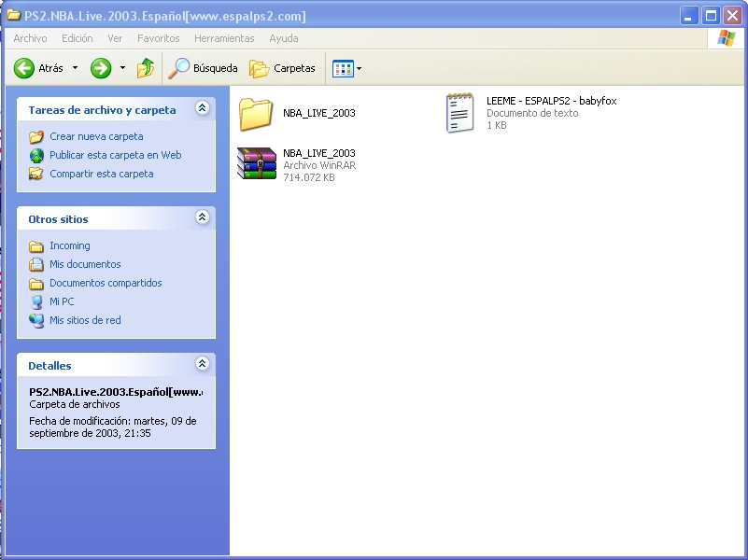748x560 pixels.
Task: Click the Documentos compartidos folder icon
Action: click(x=36, y=283)
